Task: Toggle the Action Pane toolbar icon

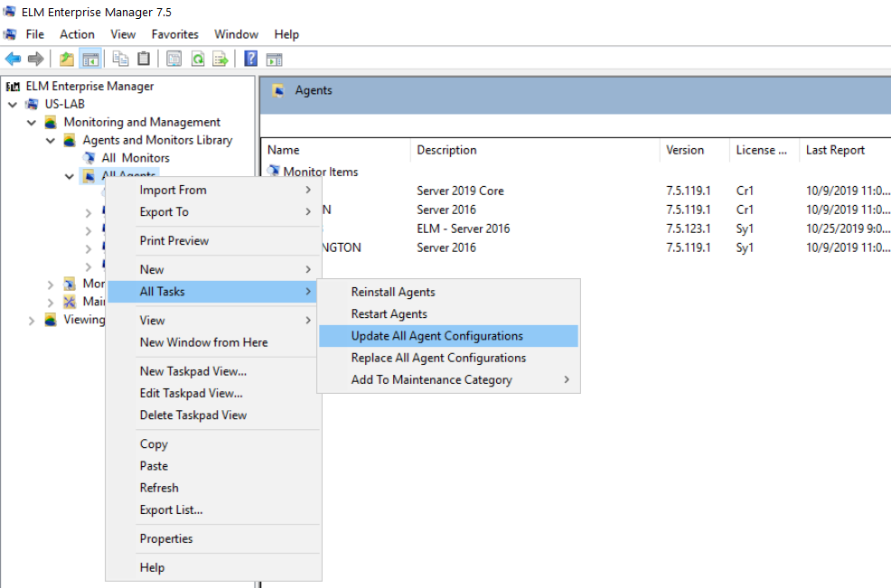Action: click(x=275, y=59)
